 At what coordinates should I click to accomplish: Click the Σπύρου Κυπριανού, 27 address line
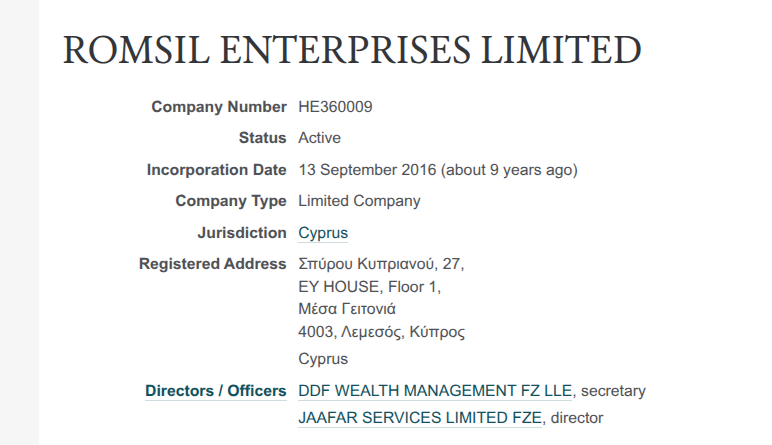click(381, 264)
